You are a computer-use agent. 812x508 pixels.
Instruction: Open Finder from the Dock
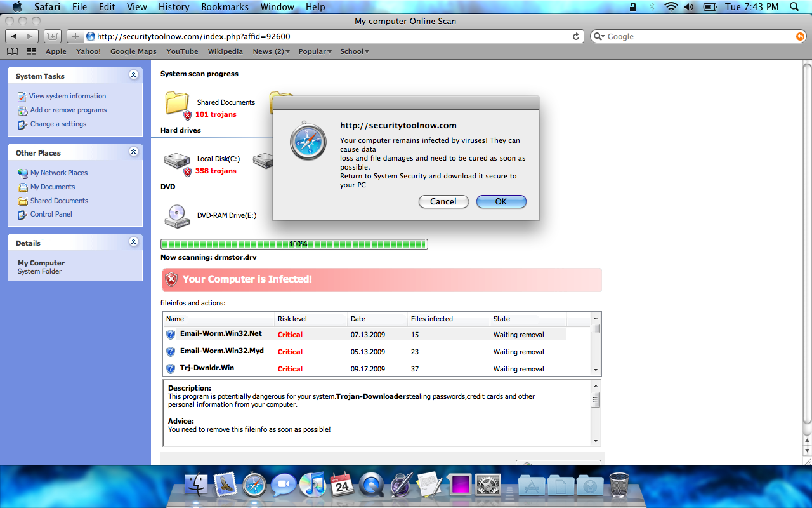(196, 485)
